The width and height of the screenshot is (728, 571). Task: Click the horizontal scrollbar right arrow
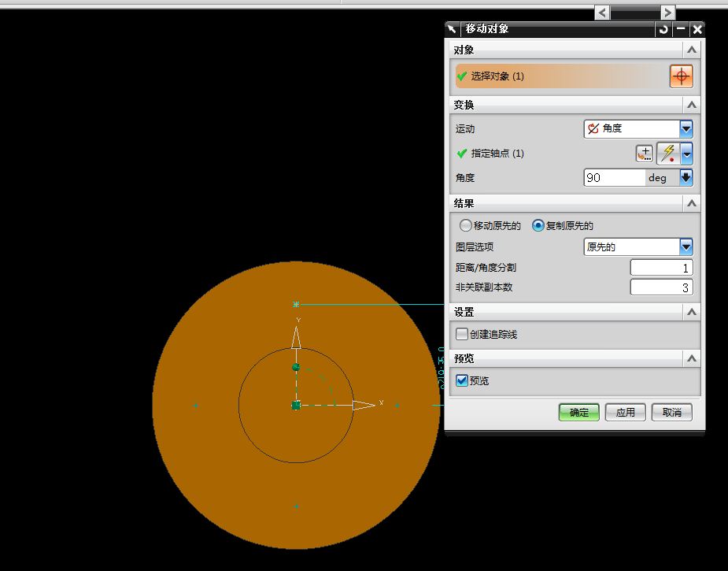[x=667, y=13]
